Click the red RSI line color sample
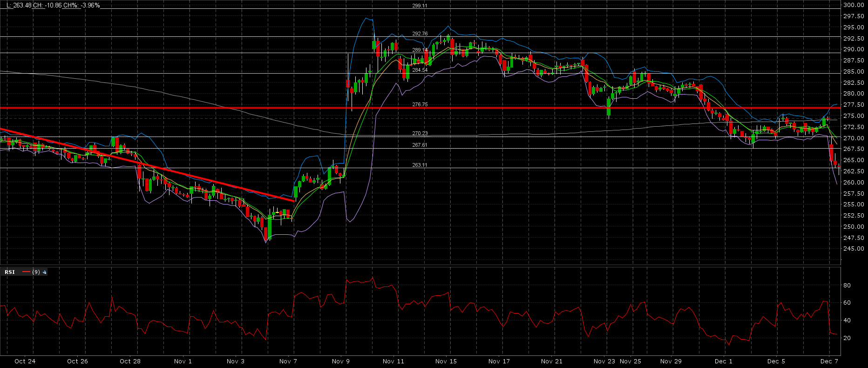The image size is (868, 368). click(26, 272)
